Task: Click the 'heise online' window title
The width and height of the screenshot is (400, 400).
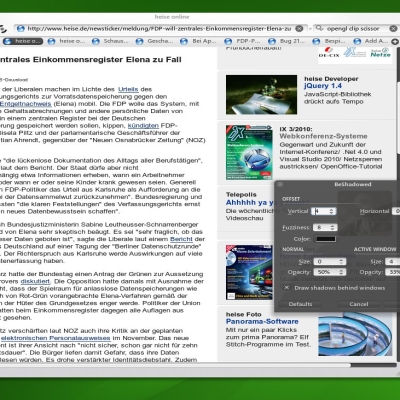Action: [x=172, y=17]
